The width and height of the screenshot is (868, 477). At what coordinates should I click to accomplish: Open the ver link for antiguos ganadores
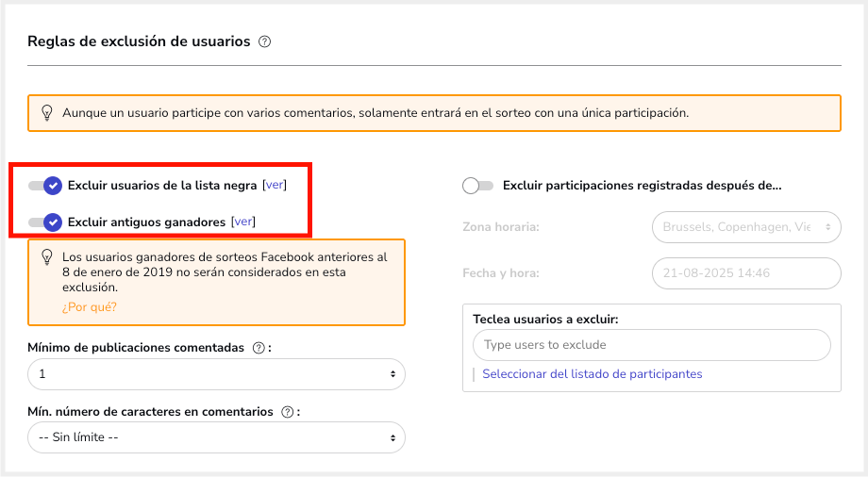point(243,222)
